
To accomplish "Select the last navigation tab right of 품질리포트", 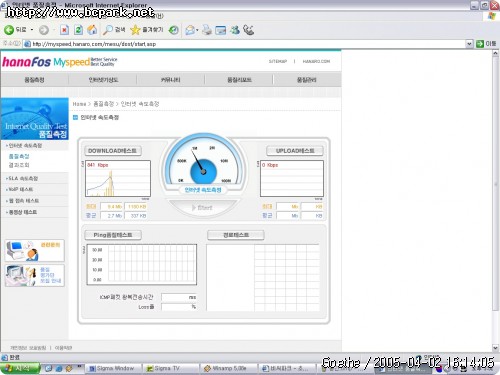I will click(307, 80).
